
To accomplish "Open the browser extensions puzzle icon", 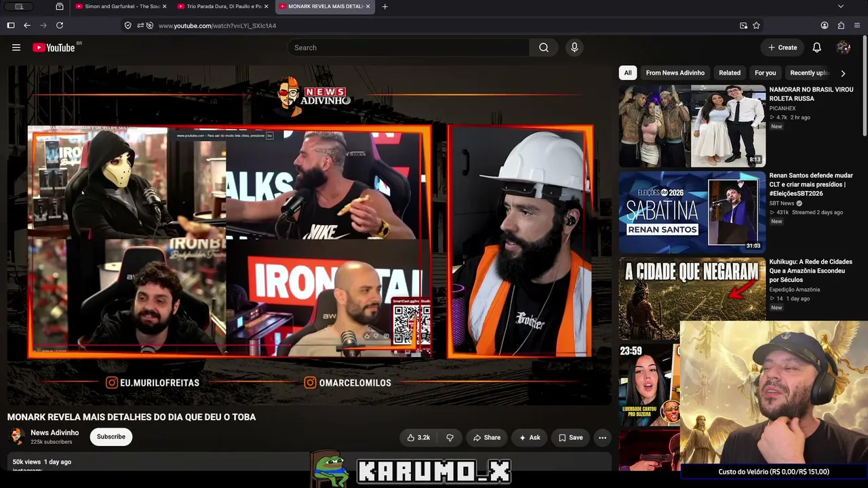I will click(841, 26).
